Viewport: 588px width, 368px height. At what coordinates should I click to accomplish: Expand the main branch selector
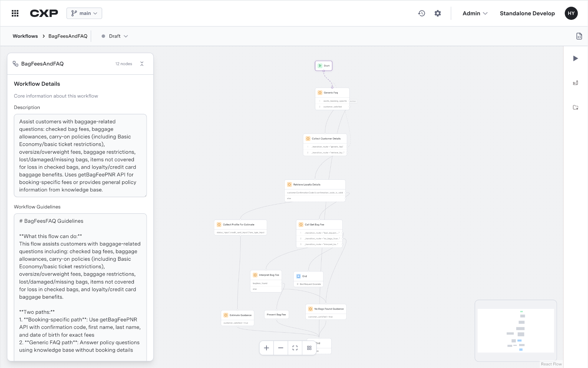84,13
